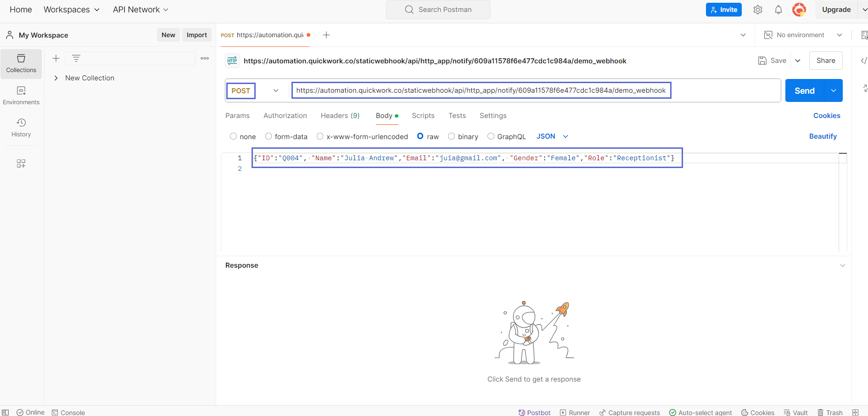This screenshot has height=416, width=868.
Task: Click the Search Postman field
Action: 438,10
